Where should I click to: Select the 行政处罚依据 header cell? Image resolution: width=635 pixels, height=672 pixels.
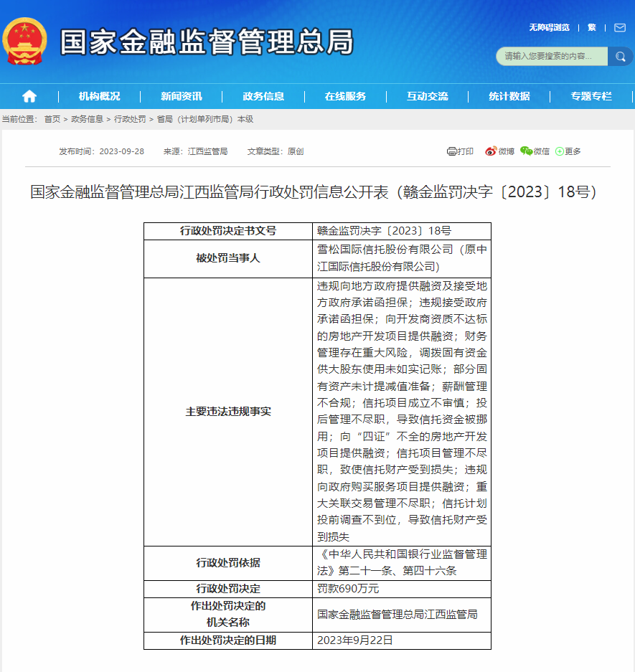click(x=228, y=563)
